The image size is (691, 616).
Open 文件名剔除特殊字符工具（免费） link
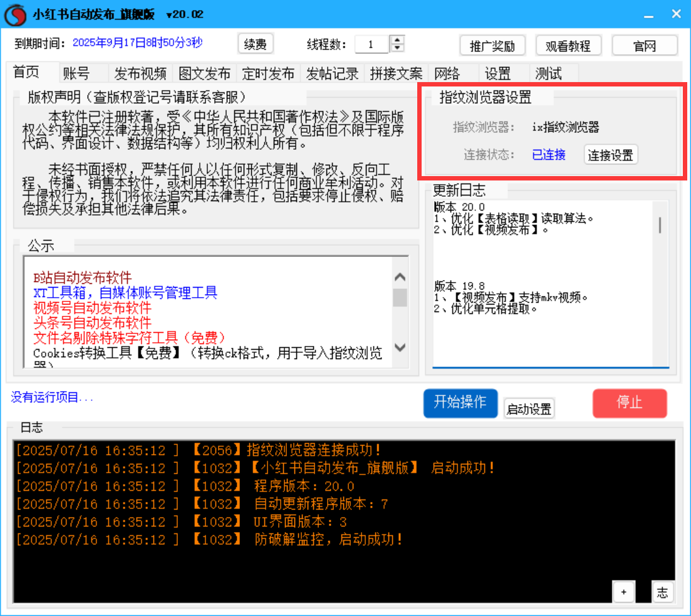click(x=130, y=337)
